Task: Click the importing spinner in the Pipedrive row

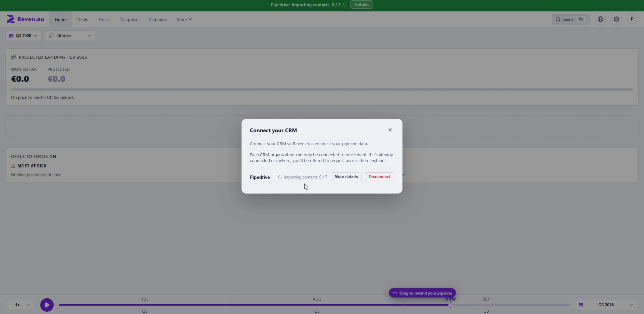Action: pos(280,177)
